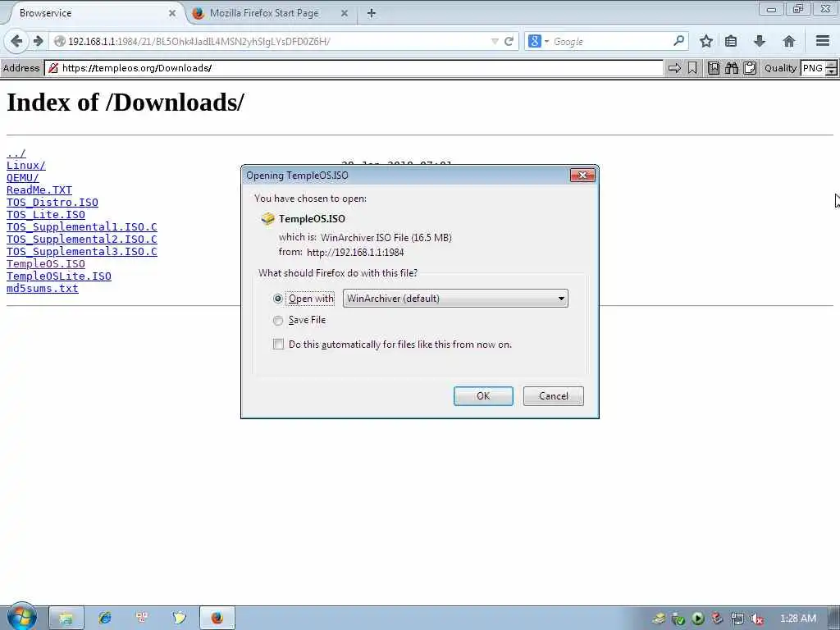Open the ReadMe.TXT link
Screen dimensions: 840x630
coord(39,190)
